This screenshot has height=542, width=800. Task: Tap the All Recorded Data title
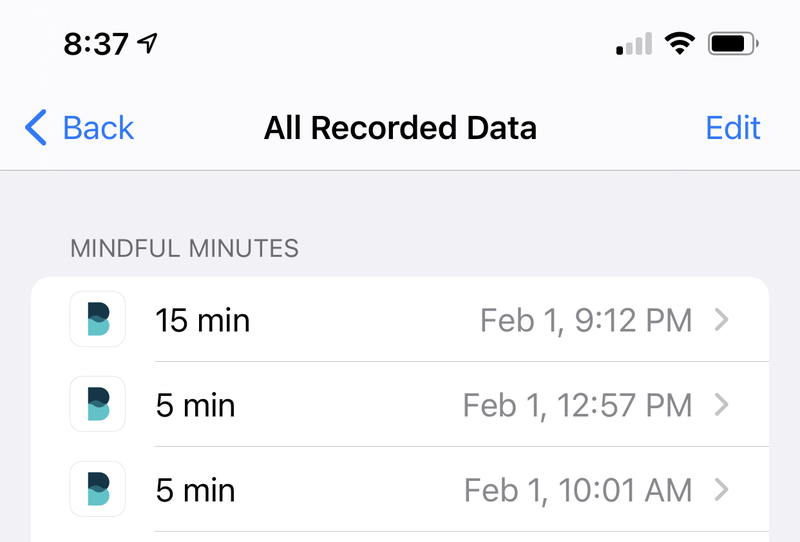click(400, 128)
